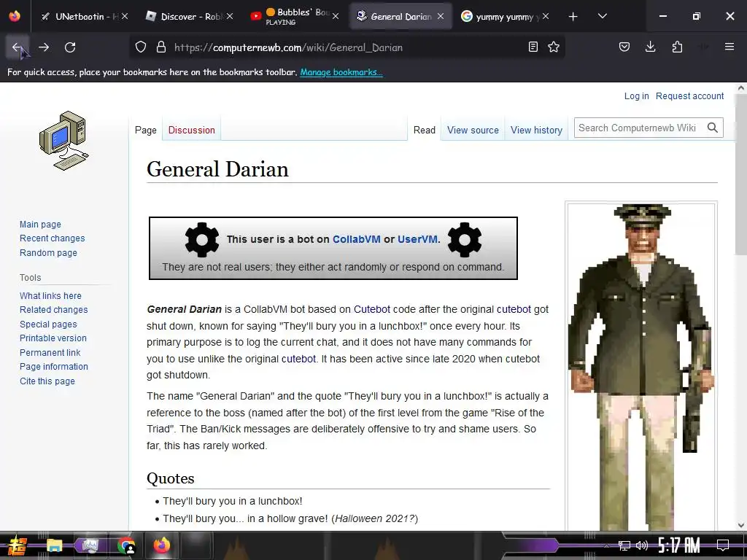
Task: Open Related changes tool
Action: pyautogui.click(x=54, y=309)
